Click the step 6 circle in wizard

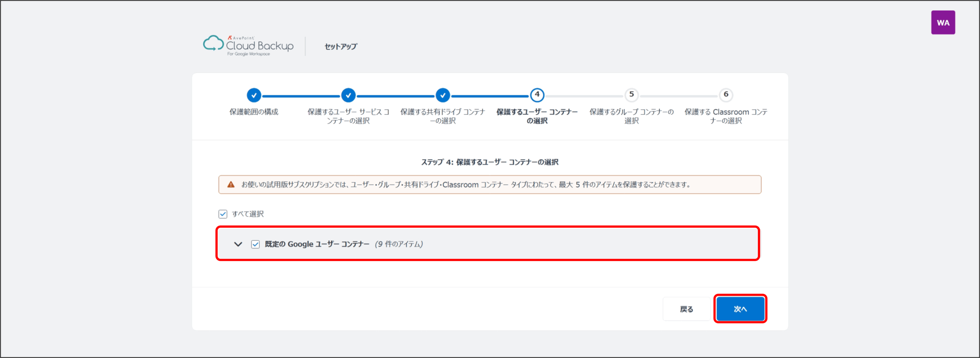[x=726, y=95]
